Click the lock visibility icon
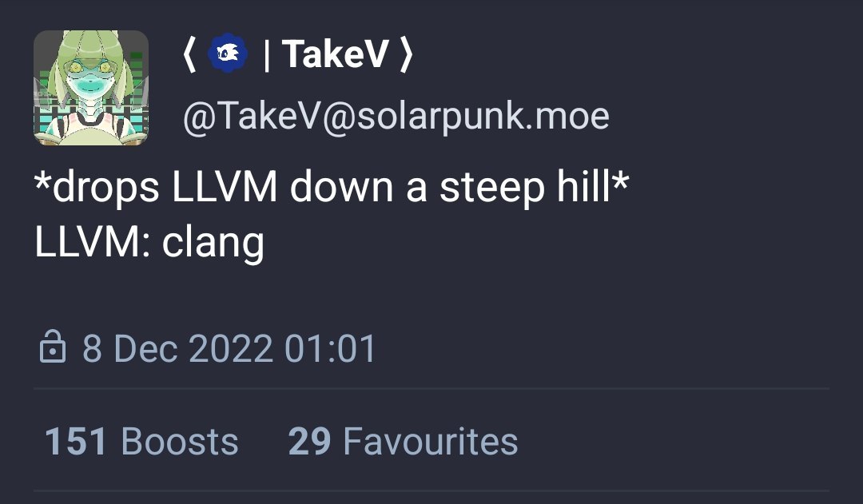Screen dimensions: 863x504 click(x=52, y=349)
